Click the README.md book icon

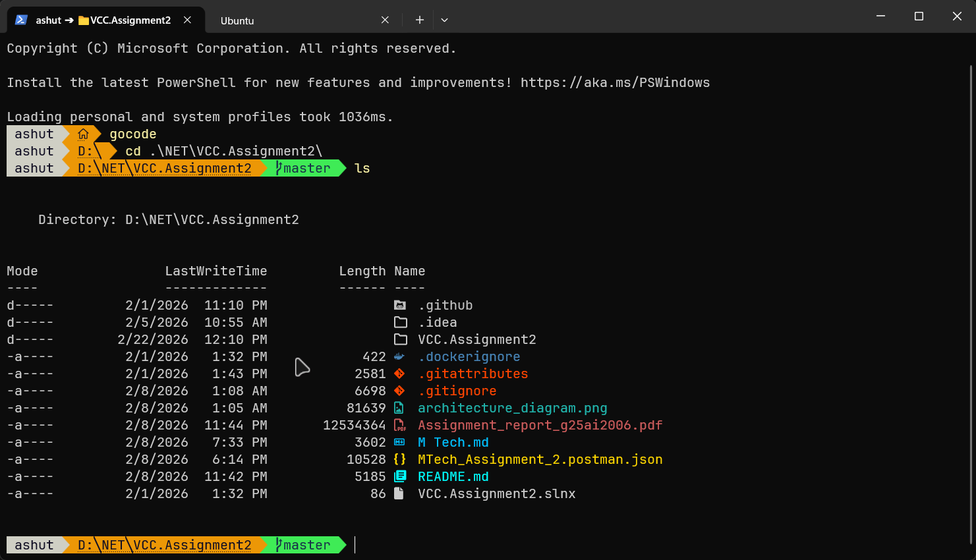[401, 476]
